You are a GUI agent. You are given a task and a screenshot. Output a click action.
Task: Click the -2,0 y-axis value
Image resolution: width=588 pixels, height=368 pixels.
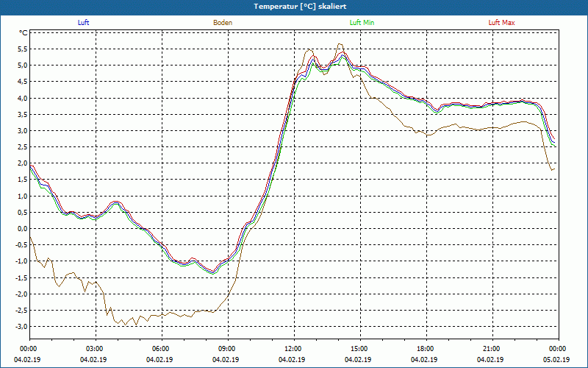click(x=21, y=294)
